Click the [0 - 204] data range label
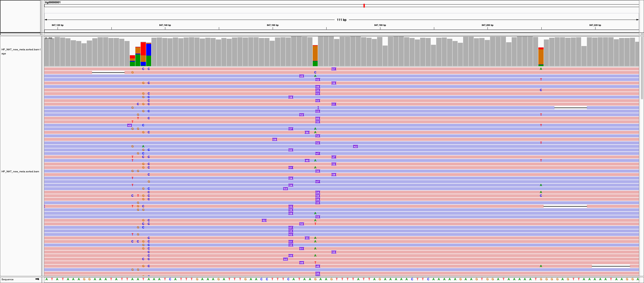This screenshot has height=283, width=644. [x=48, y=38]
